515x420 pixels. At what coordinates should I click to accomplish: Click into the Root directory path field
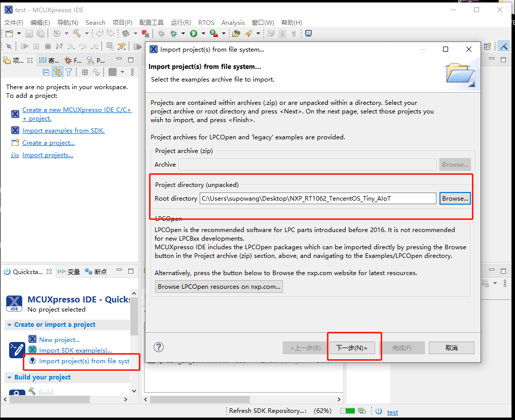coord(318,198)
